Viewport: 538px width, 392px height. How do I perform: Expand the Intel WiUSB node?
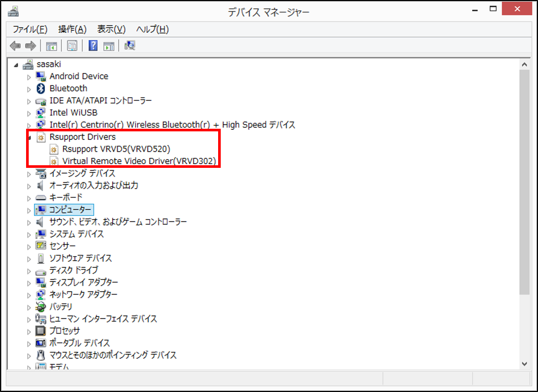[x=29, y=114]
